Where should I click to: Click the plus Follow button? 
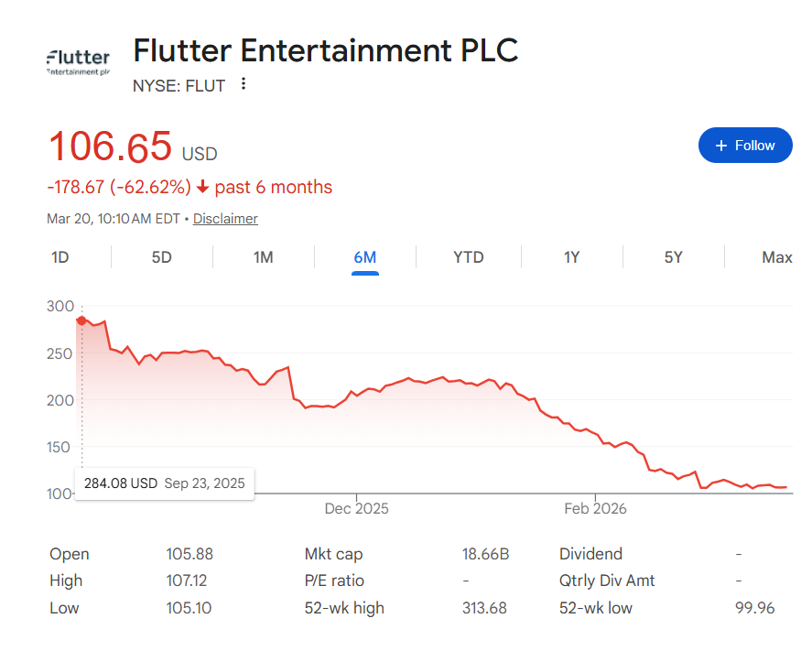[745, 146]
